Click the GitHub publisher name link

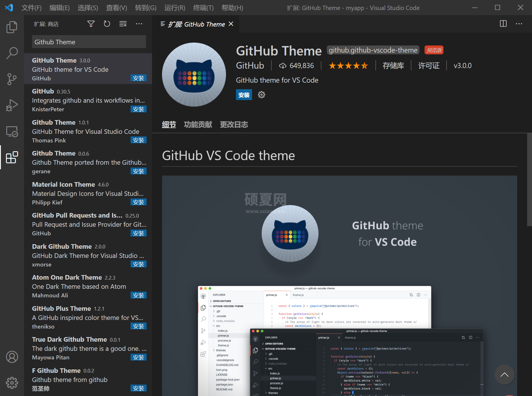click(250, 66)
